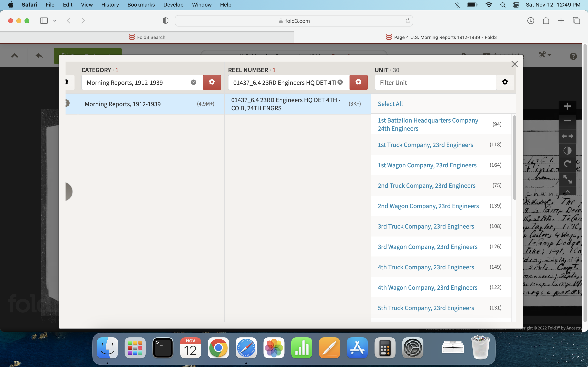This screenshot has width=588, height=367.
Task: Close the browse dialog with X
Action: coord(514,64)
